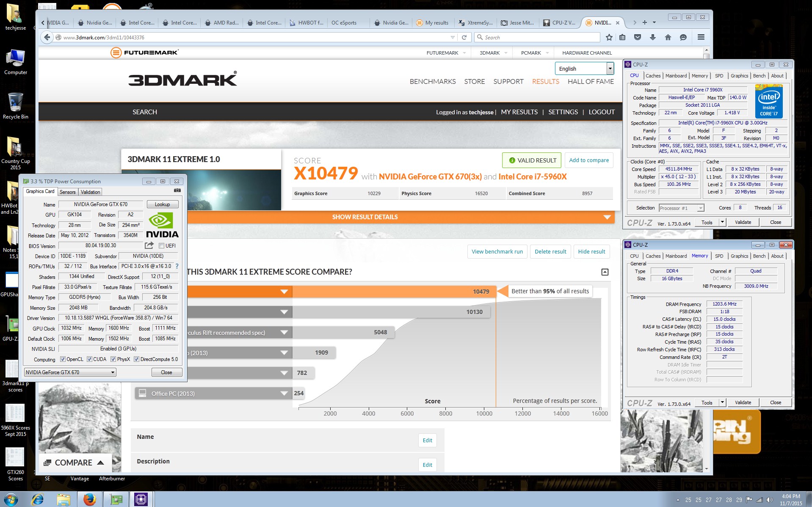Click Validate button in upper CPU-Z
Image resolution: width=812 pixels, height=507 pixels.
743,222
